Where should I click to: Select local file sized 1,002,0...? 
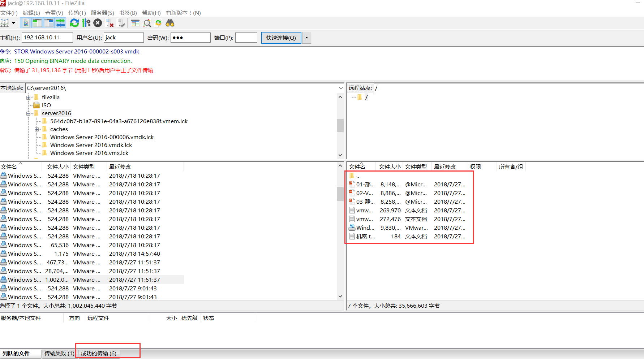pyautogui.click(x=92, y=280)
